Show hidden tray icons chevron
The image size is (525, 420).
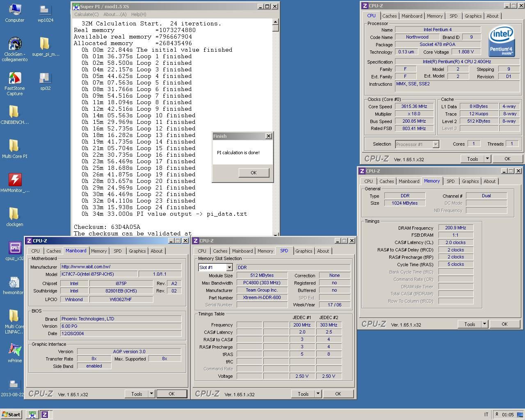tap(497, 415)
